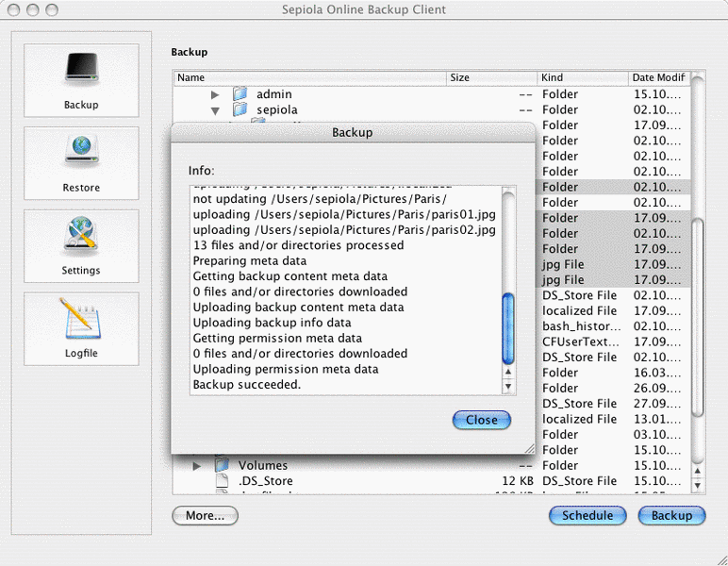Click the info log scrollbar thumb
This screenshot has width=728, height=566.
coord(508,328)
